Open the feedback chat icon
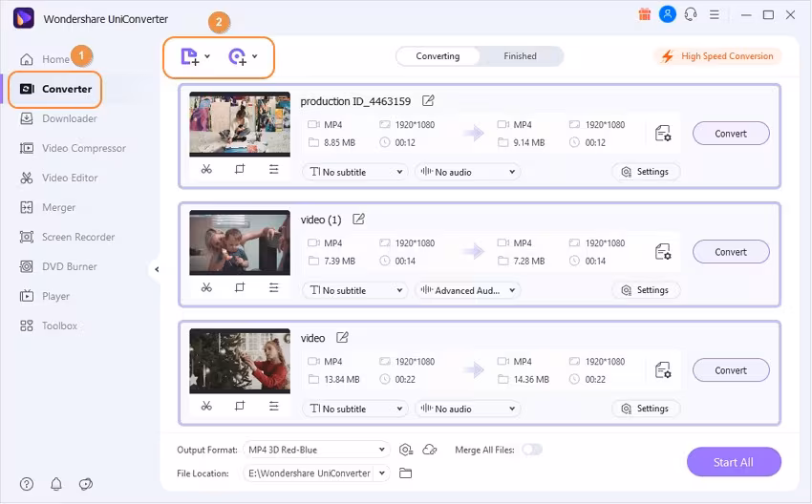 pos(85,484)
